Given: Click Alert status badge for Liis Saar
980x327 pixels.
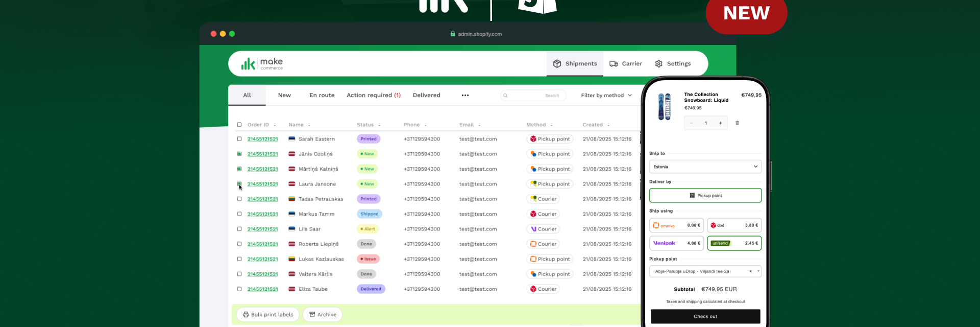Looking at the screenshot, I should 367,229.
